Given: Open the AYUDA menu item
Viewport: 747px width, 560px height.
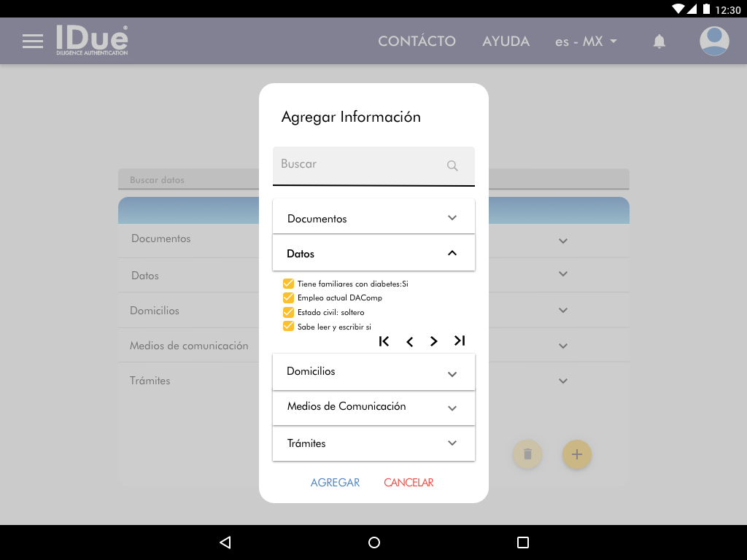Looking at the screenshot, I should coord(506,42).
